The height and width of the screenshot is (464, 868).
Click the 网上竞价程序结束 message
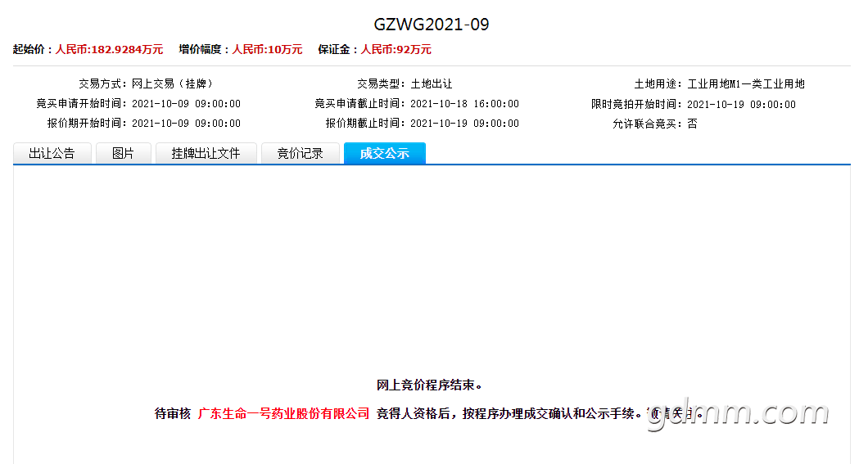(x=430, y=385)
